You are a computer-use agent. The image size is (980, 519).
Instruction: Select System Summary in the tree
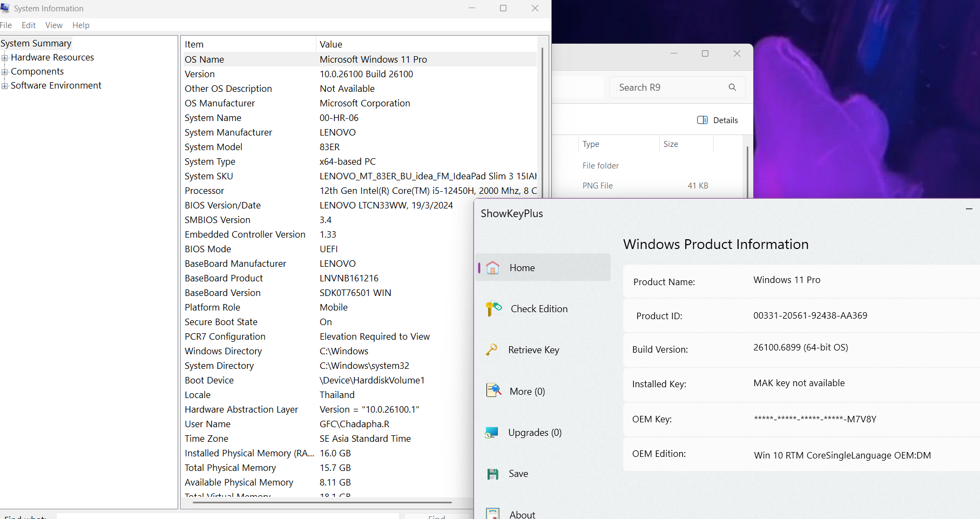pyautogui.click(x=36, y=43)
